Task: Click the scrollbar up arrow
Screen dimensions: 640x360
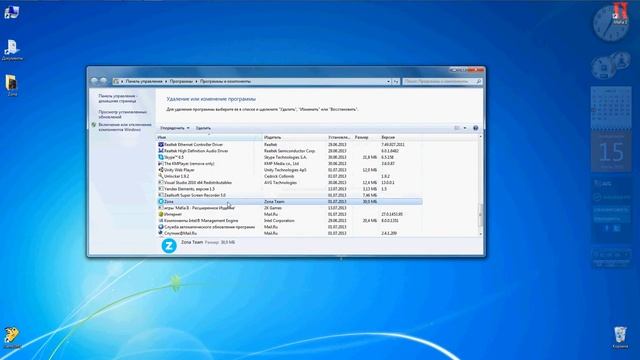Action: coord(480,137)
